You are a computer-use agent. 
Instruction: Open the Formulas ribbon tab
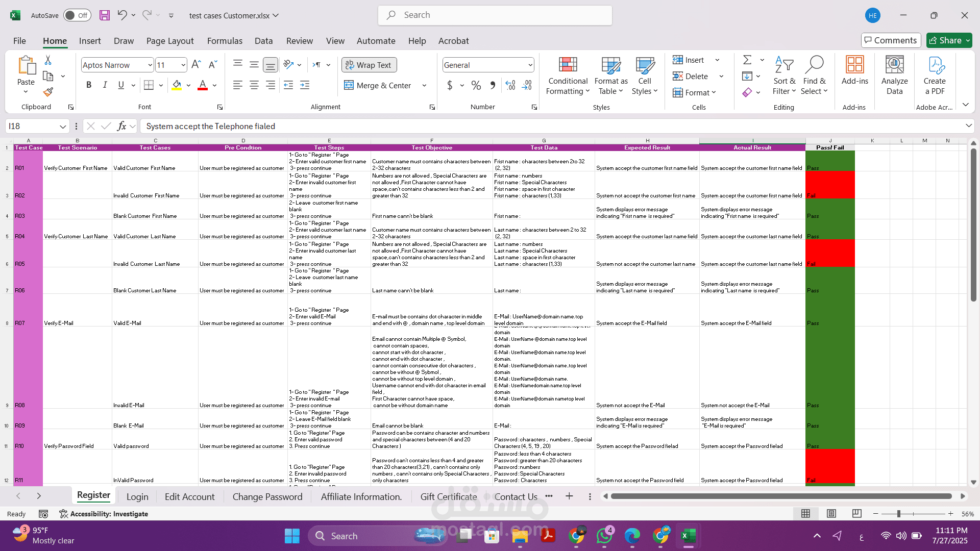[225, 41]
